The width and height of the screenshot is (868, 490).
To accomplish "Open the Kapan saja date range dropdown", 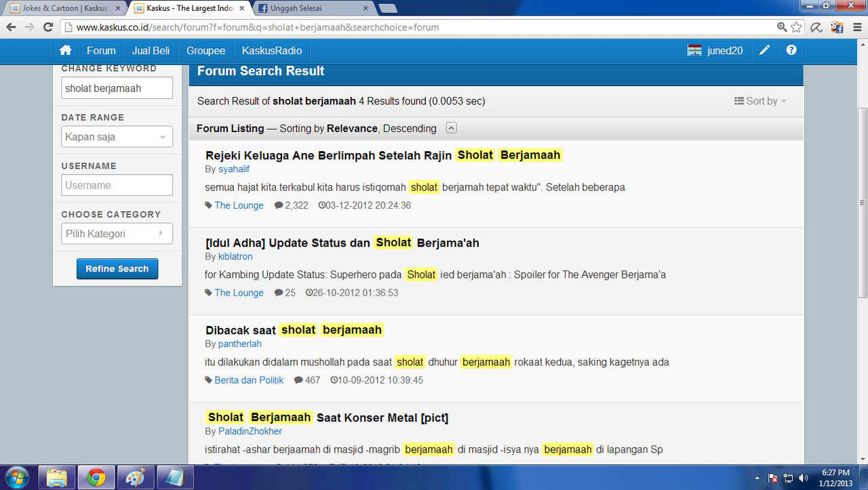I will click(x=117, y=136).
